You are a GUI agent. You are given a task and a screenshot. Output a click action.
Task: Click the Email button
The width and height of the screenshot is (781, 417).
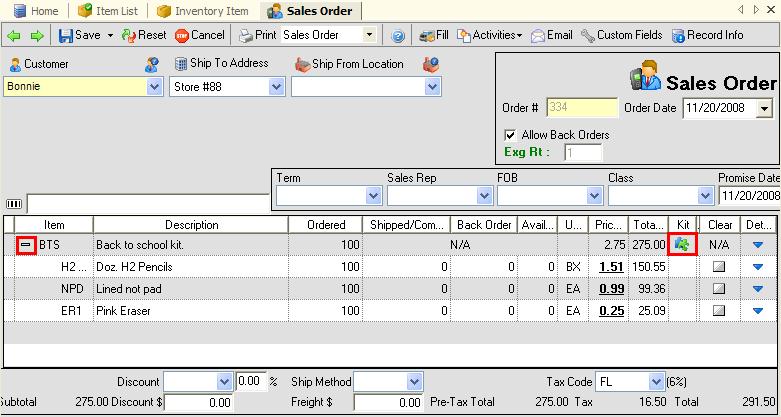click(552, 35)
